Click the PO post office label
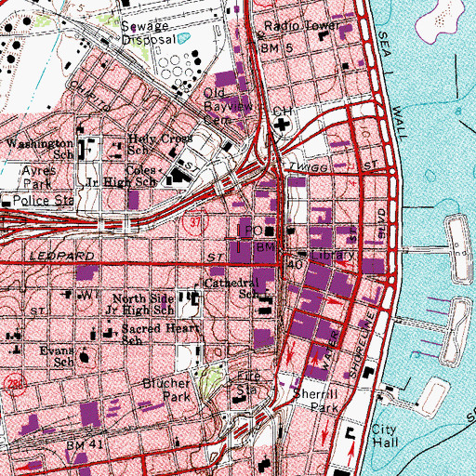476x476 pixels. (x=254, y=231)
